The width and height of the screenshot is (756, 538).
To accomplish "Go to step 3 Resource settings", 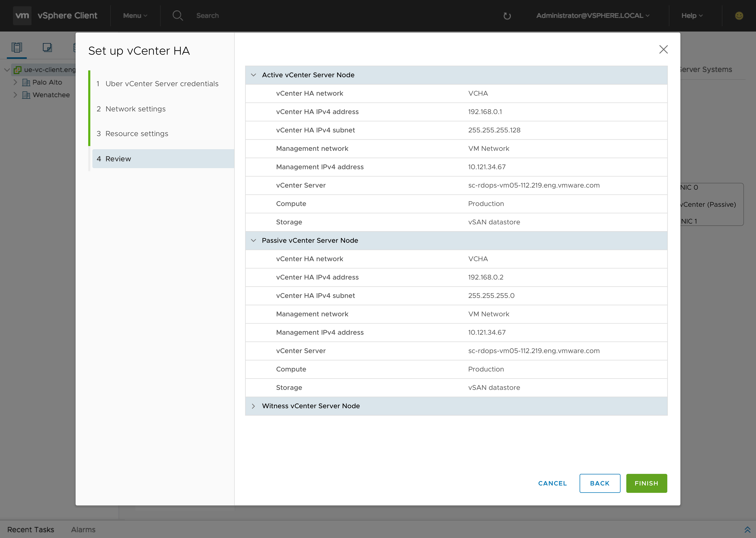I will pos(132,134).
